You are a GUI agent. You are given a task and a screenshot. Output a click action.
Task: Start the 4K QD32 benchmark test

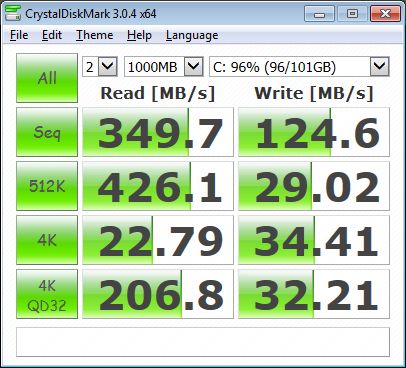pos(47,294)
